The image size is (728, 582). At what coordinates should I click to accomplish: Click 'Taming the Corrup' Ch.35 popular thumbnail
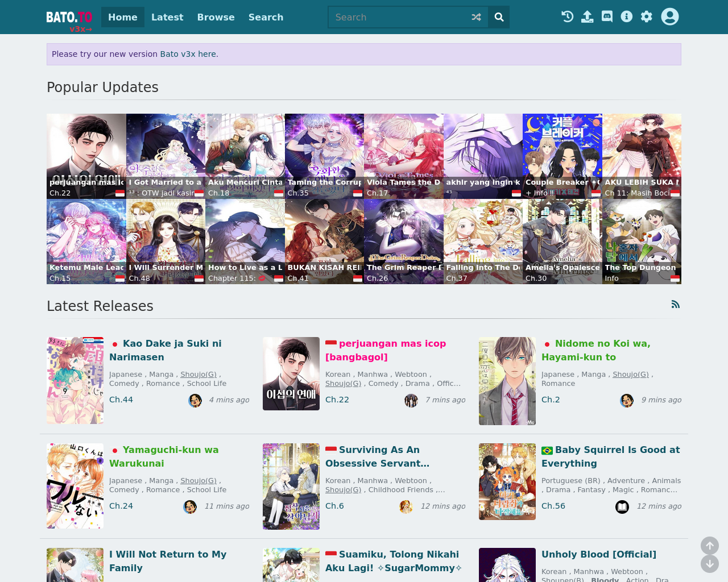(x=324, y=156)
